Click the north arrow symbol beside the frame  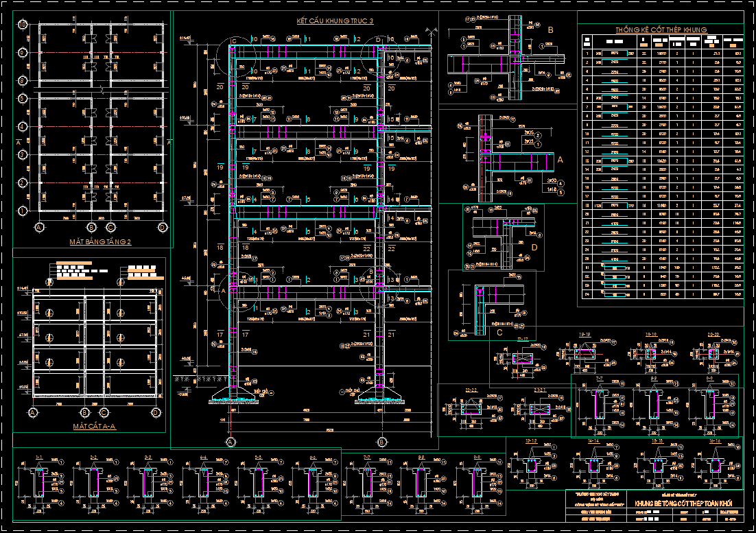click(432, 32)
